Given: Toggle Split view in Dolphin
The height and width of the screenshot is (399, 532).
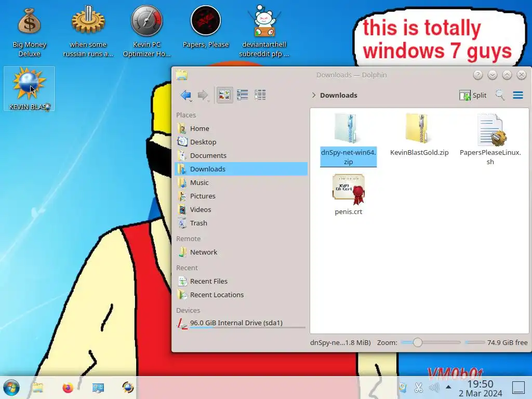Looking at the screenshot, I should click(473, 95).
